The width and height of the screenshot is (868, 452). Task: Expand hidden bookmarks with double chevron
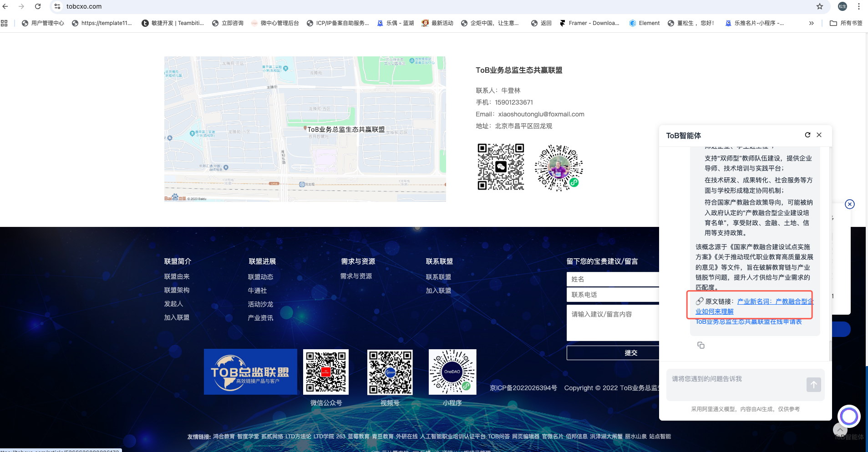point(811,23)
